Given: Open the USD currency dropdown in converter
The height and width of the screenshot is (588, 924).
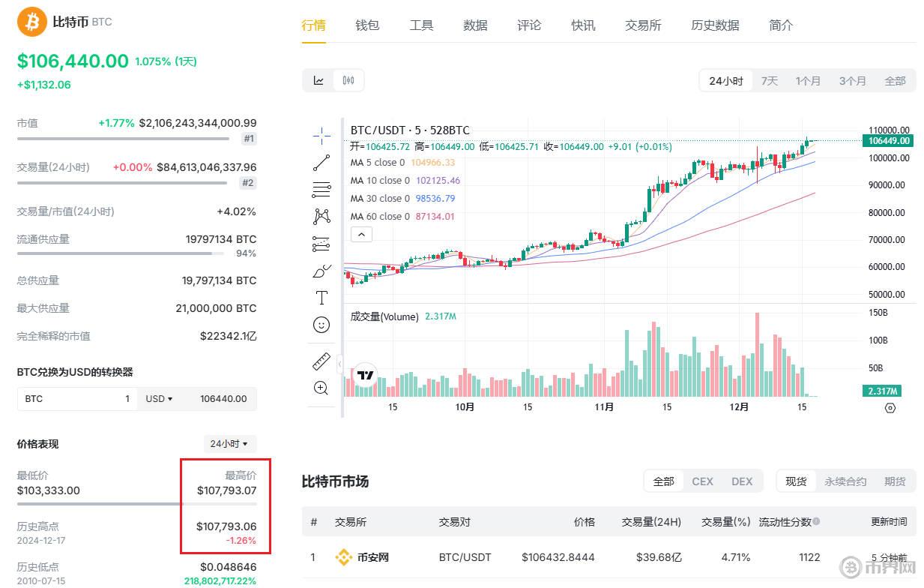Looking at the screenshot, I should pyautogui.click(x=158, y=398).
